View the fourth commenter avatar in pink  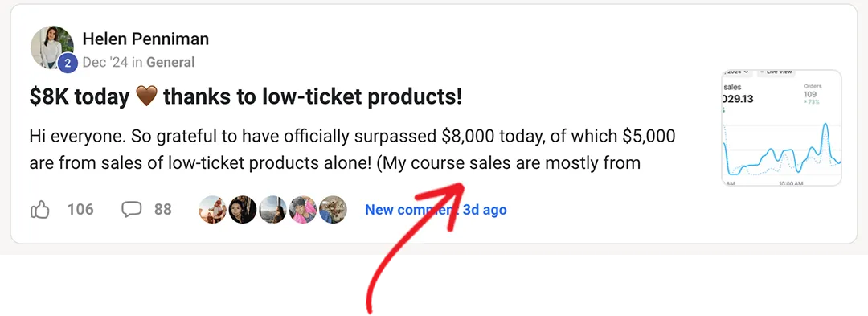click(303, 210)
